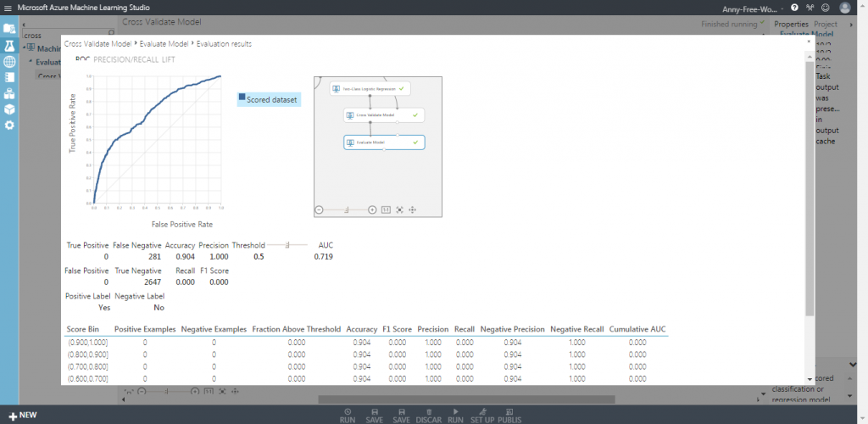Open the Trained Models cube icon

9,109
